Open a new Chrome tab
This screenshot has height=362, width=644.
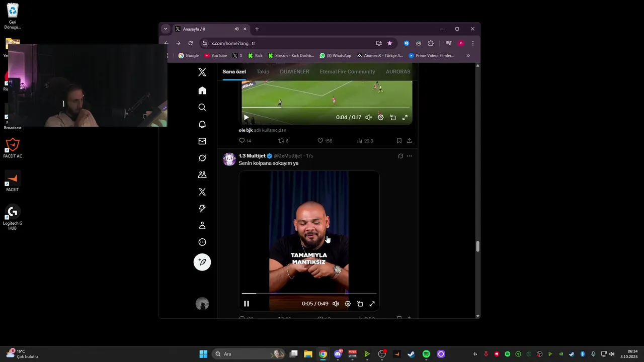257,29
